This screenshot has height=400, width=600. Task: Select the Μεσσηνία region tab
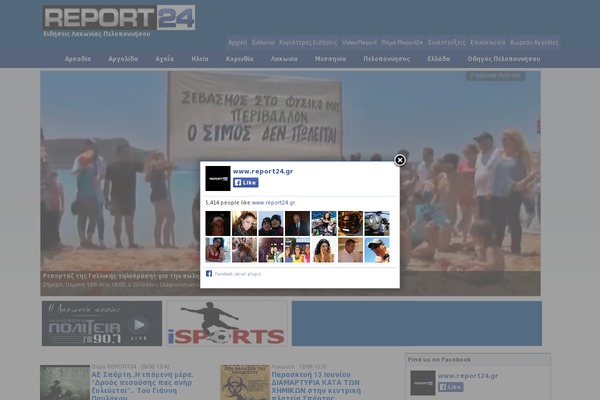pyautogui.click(x=330, y=59)
